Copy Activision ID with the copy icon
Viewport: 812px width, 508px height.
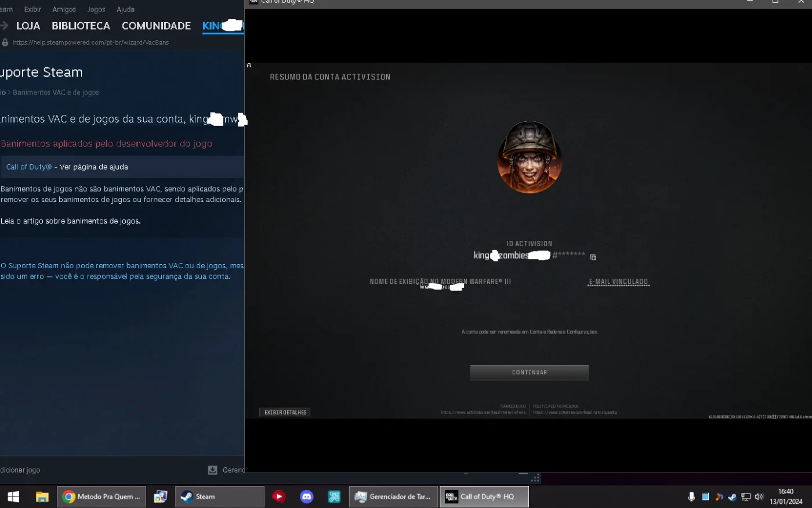point(593,257)
